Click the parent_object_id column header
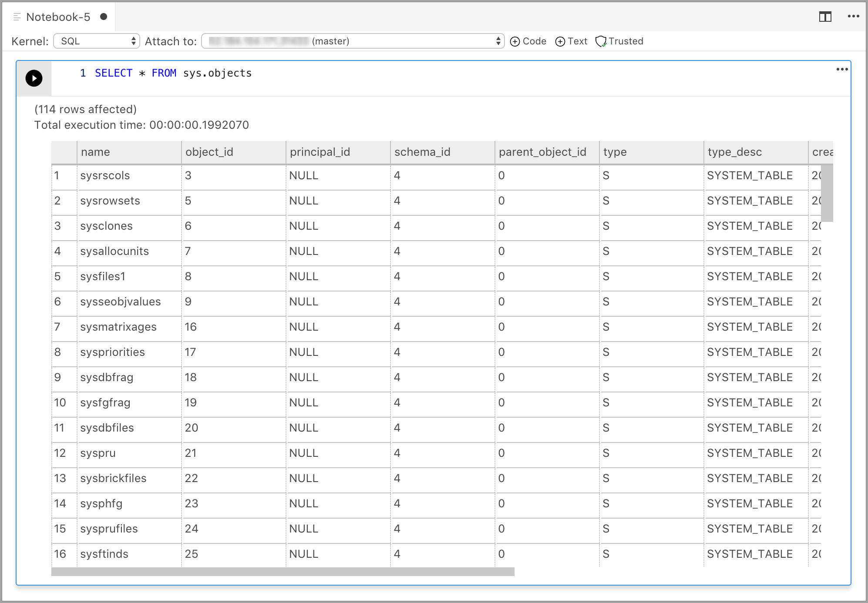This screenshot has height=603, width=868. click(547, 152)
